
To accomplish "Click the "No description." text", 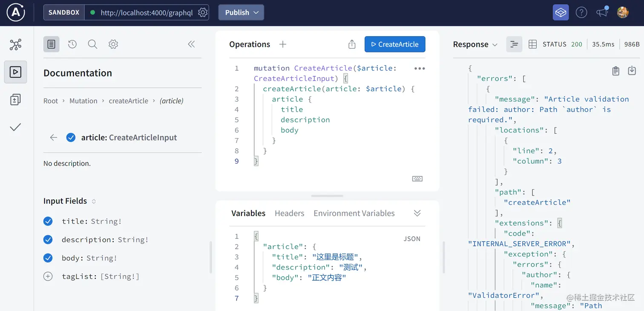I will [x=67, y=164].
